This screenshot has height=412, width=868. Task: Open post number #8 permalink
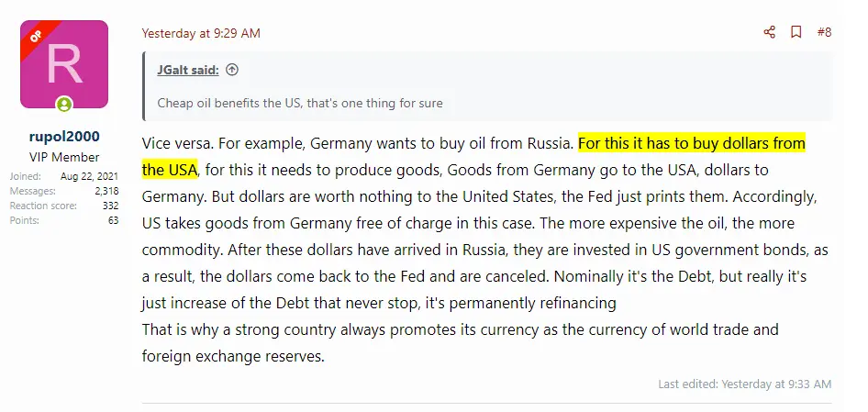click(823, 32)
